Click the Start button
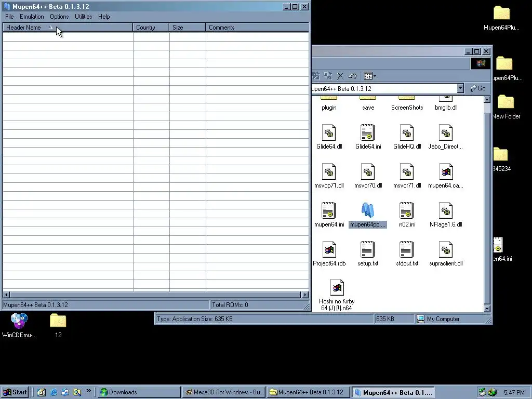The height and width of the screenshot is (399, 532). pos(15,392)
